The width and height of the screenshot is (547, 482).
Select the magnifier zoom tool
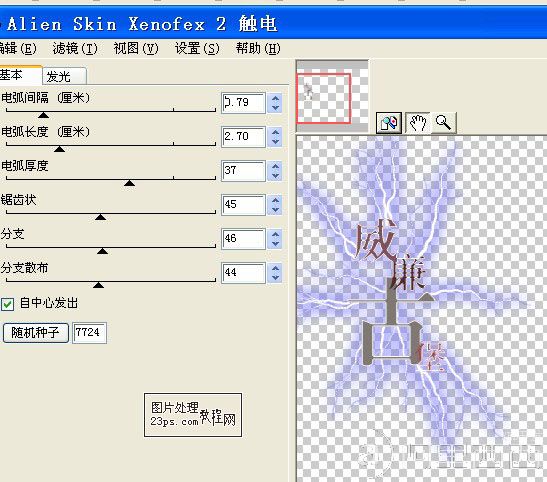443,122
